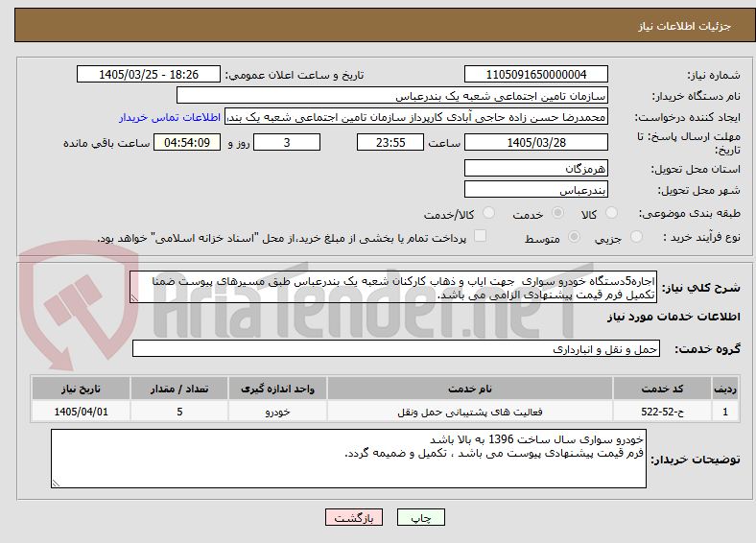This screenshot has height=543, width=756.
Task: Click the buyer notes textarea resize handle
Action: pyautogui.click(x=56, y=484)
